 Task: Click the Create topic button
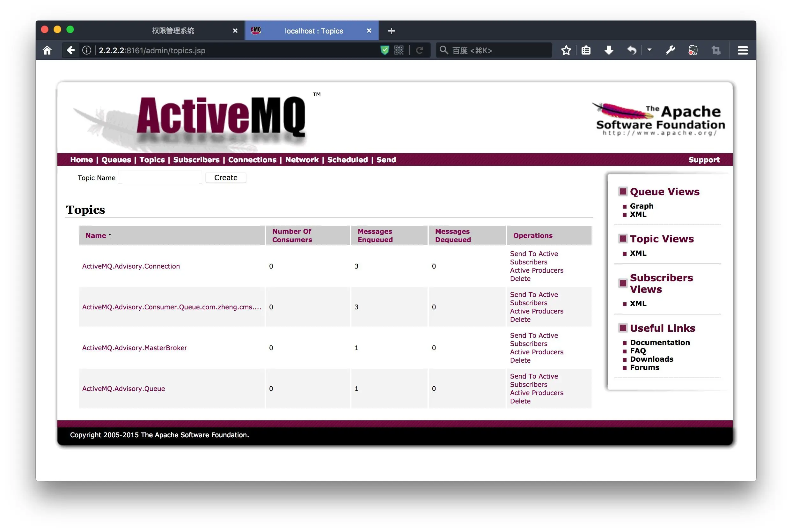pos(225,178)
